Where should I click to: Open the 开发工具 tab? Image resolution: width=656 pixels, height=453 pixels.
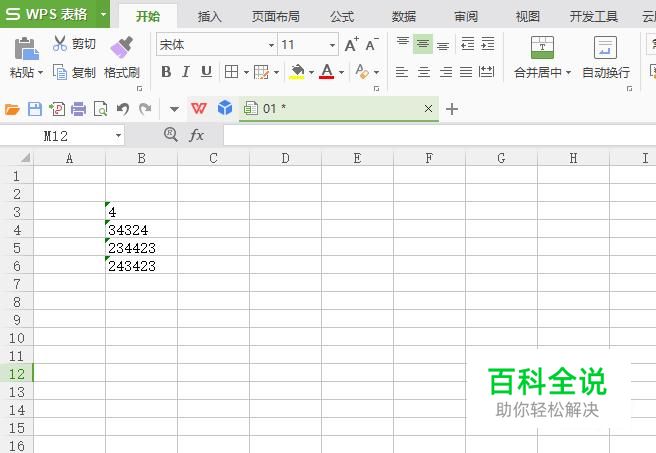tap(593, 16)
